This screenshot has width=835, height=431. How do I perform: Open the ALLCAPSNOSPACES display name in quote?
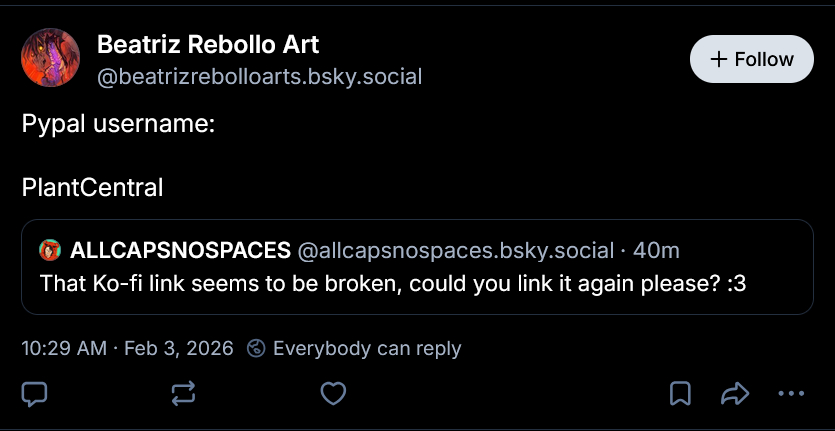point(181,249)
